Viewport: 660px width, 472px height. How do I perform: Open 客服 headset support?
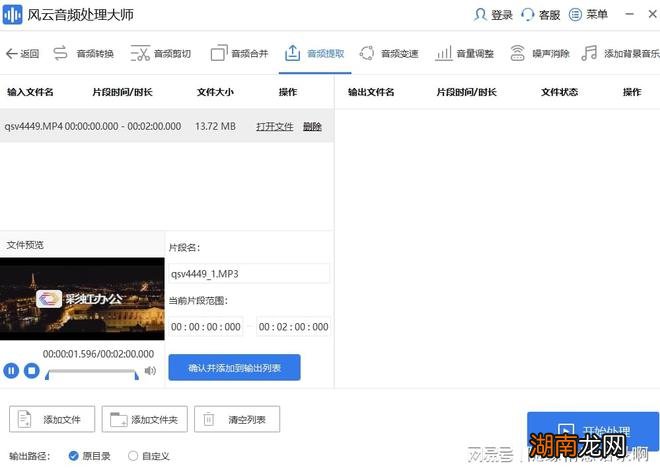point(540,15)
